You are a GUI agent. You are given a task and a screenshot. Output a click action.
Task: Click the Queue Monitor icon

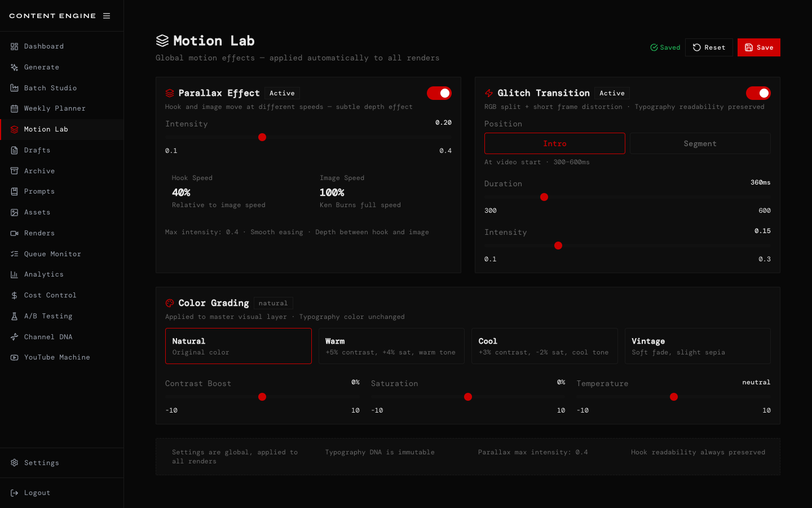point(14,253)
